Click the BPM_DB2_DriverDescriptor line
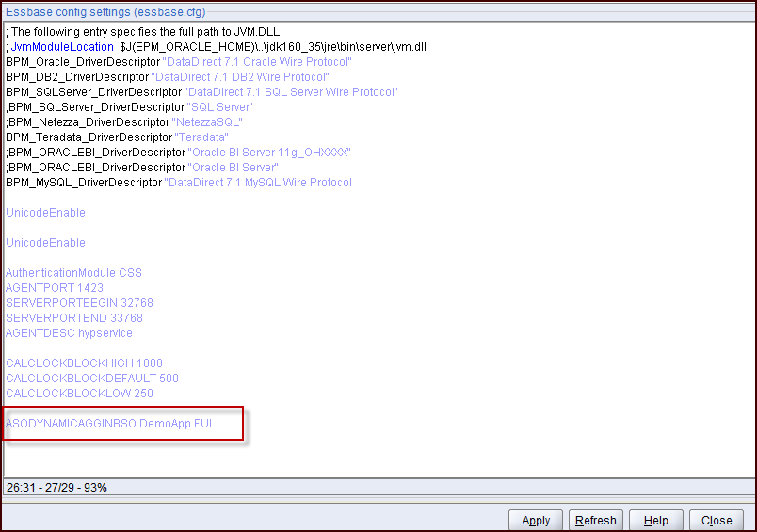Viewport: 757px width, 532px height. [168, 77]
